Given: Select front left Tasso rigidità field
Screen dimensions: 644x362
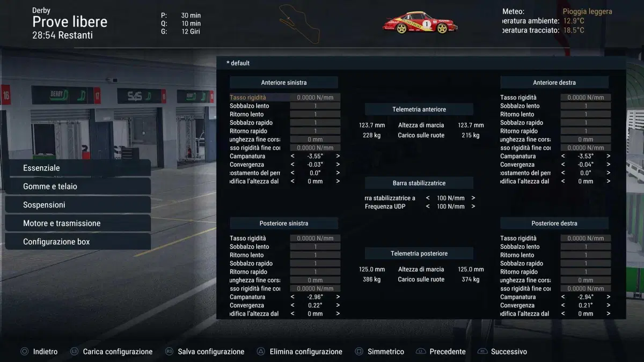Looking at the screenshot, I should (x=285, y=98).
